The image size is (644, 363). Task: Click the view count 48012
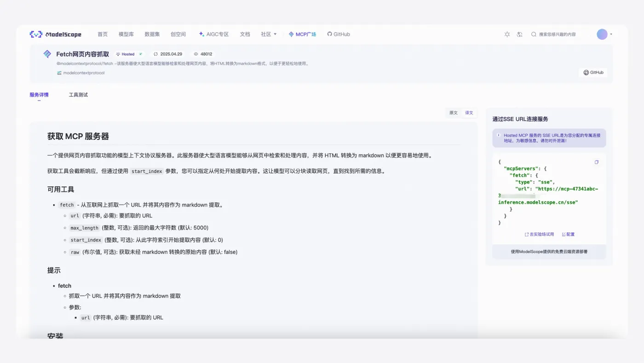[203, 54]
